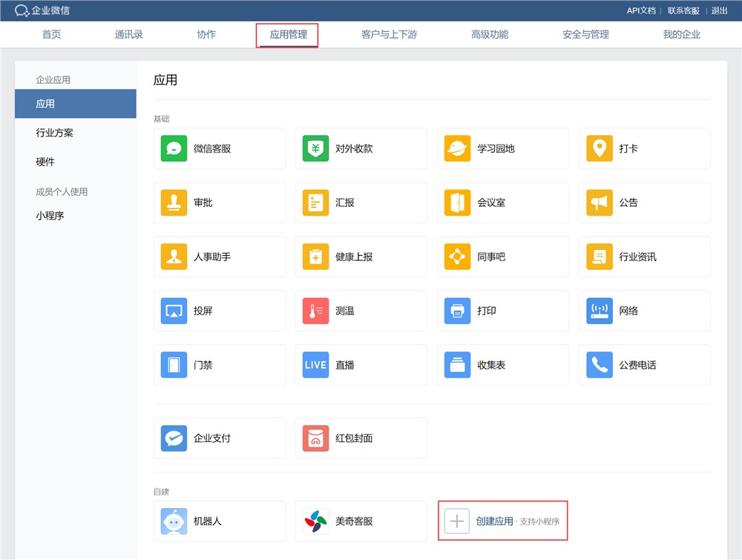742x560 pixels.
Task: Open the 打印 printer icon
Action: 458,311
